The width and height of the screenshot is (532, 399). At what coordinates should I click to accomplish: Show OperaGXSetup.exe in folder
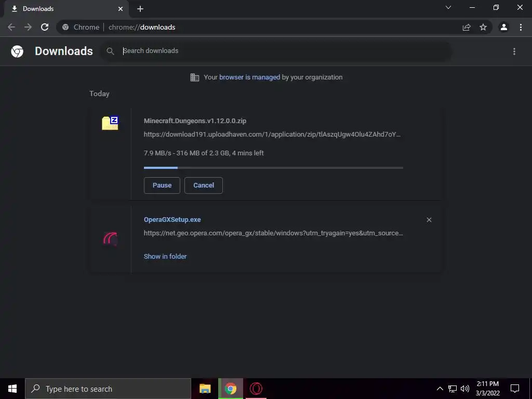pyautogui.click(x=165, y=257)
